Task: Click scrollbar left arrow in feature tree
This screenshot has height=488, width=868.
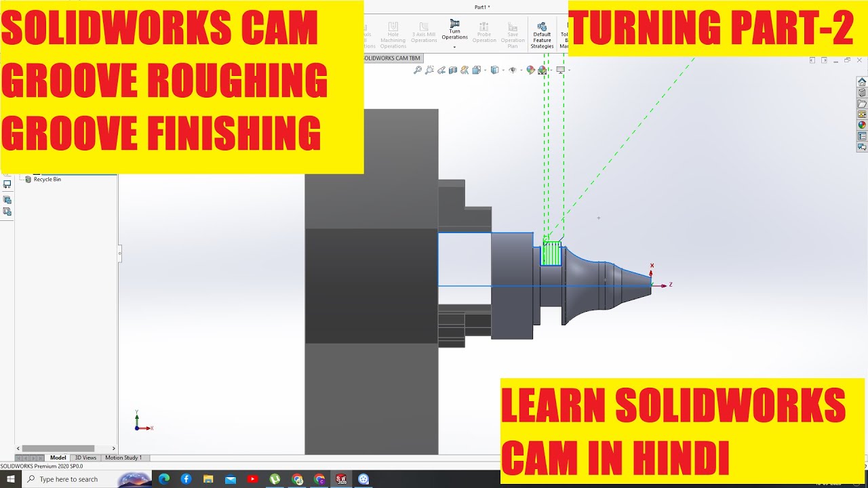Action: tap(19, 449)
